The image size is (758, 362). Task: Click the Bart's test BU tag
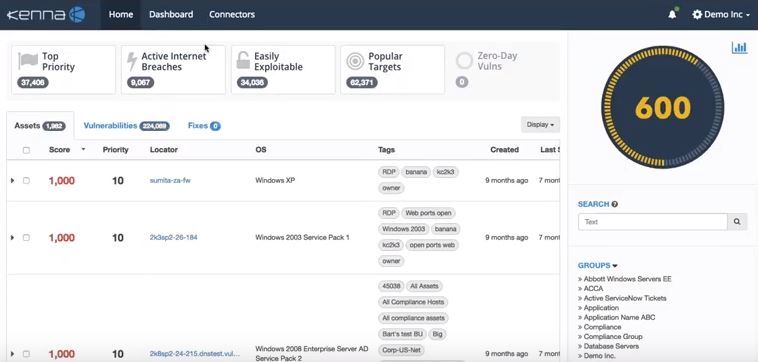pyautogui.click(x=402, y=334)
